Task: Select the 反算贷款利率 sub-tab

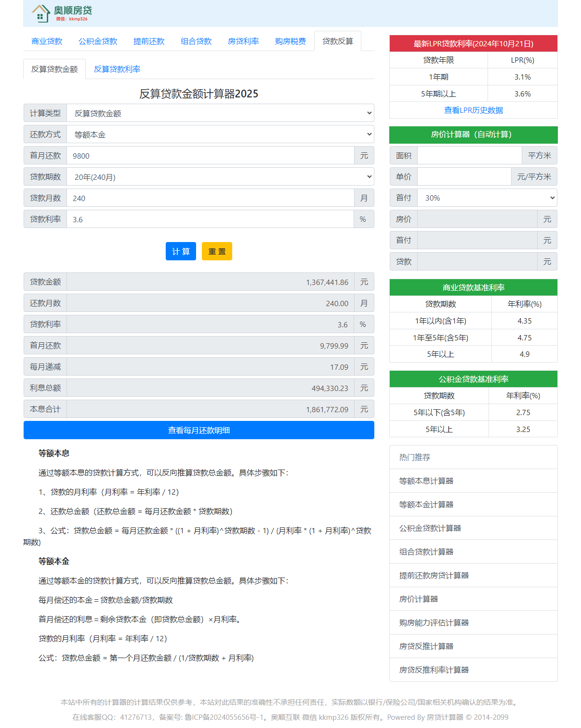Action: coord(117,69)
